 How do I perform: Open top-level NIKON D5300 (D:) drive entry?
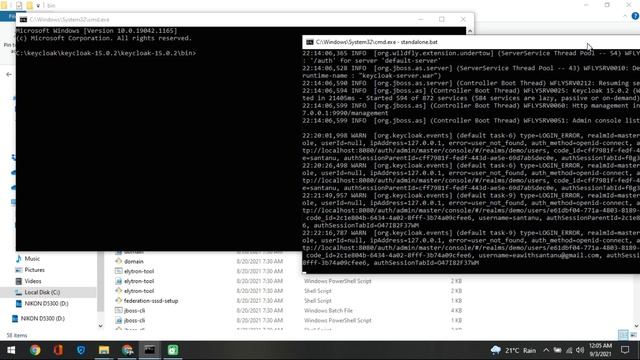coord(42,318)
